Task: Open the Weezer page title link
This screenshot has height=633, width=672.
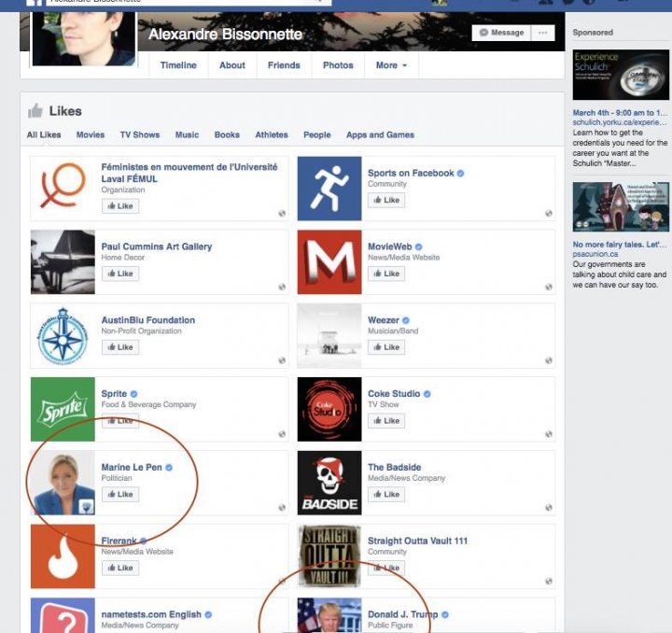Action: [384, 320]
